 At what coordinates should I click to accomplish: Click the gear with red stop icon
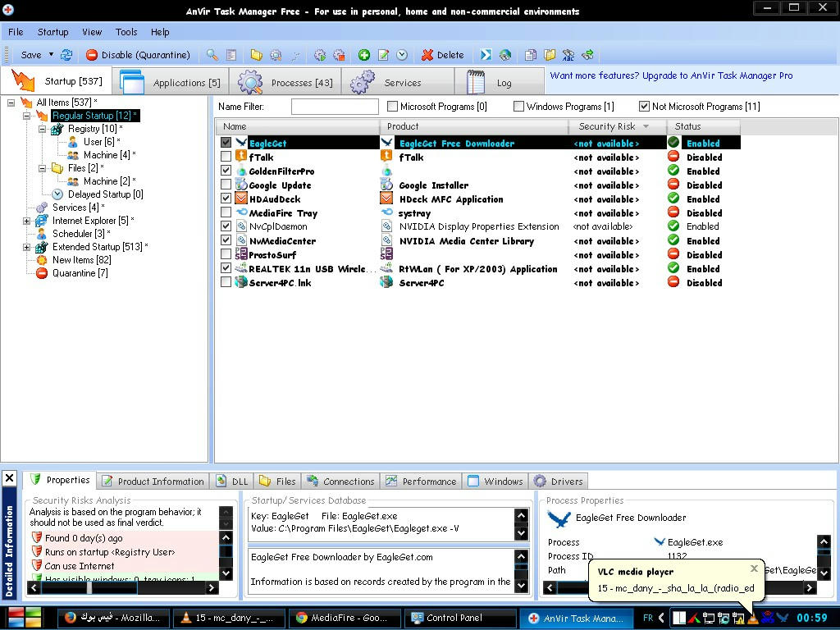coord(339,55)
